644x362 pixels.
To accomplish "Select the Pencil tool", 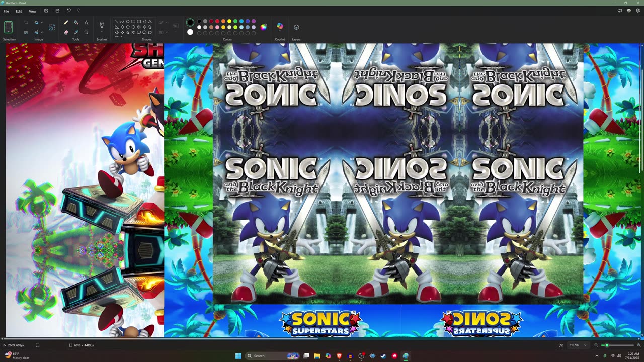I will coord(66,23).
